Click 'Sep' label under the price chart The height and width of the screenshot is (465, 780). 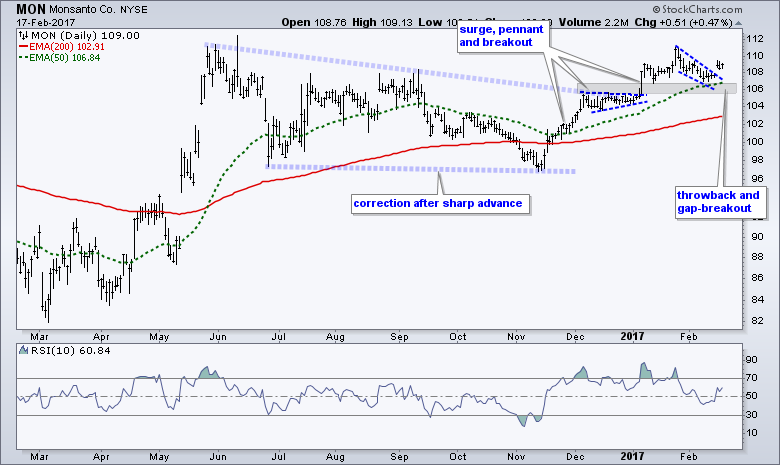[399, 337]
